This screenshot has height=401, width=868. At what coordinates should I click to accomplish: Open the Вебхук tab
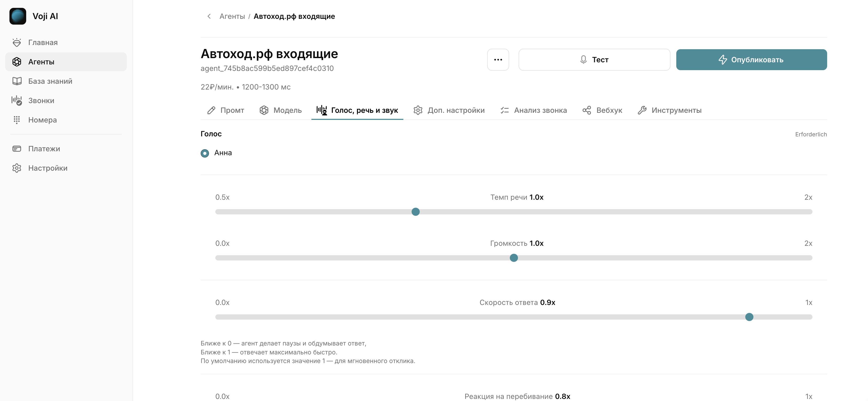[x=602, y=110]
